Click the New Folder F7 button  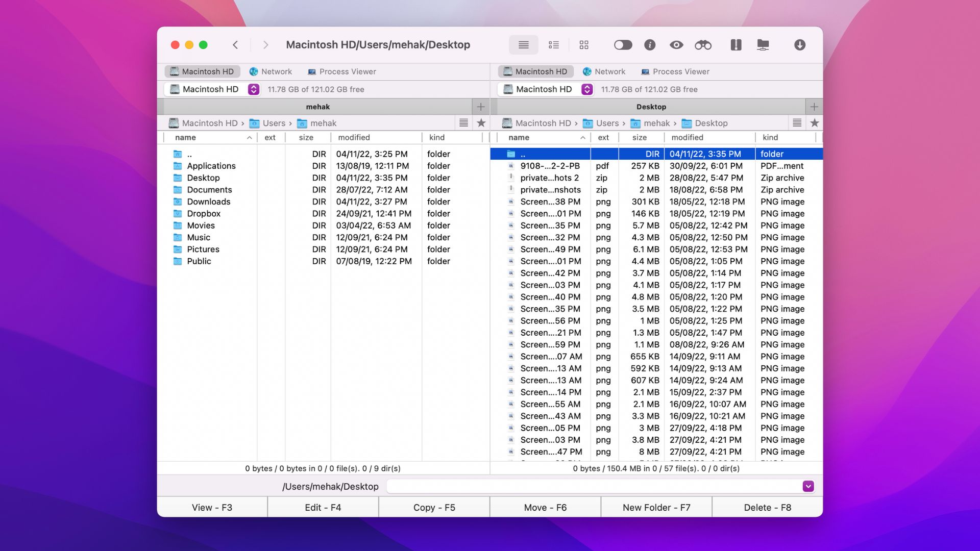[655, 507]
